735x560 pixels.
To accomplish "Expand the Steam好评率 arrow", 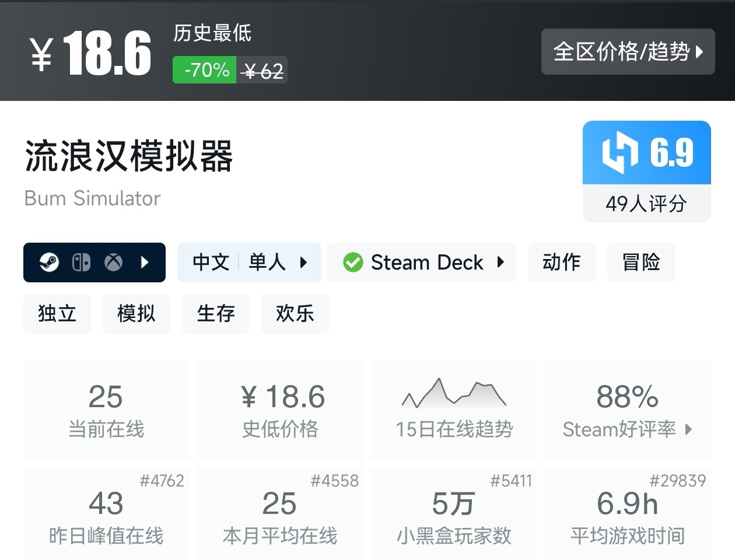I will coord(689,430).
